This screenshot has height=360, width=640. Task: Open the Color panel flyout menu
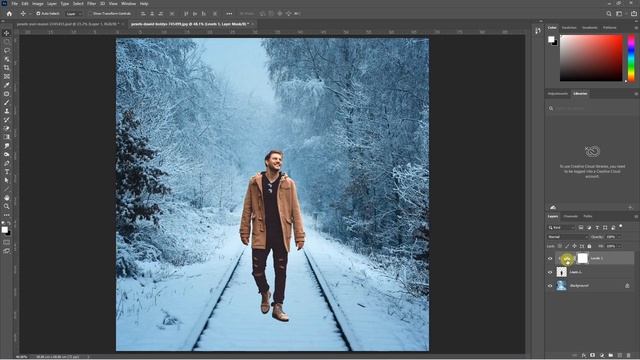click(636, 28)
